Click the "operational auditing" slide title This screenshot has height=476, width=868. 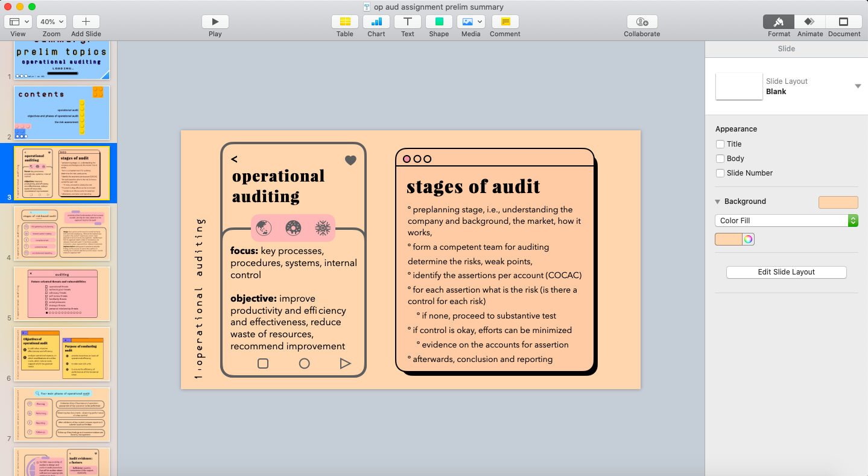click(x=279, y=186)
